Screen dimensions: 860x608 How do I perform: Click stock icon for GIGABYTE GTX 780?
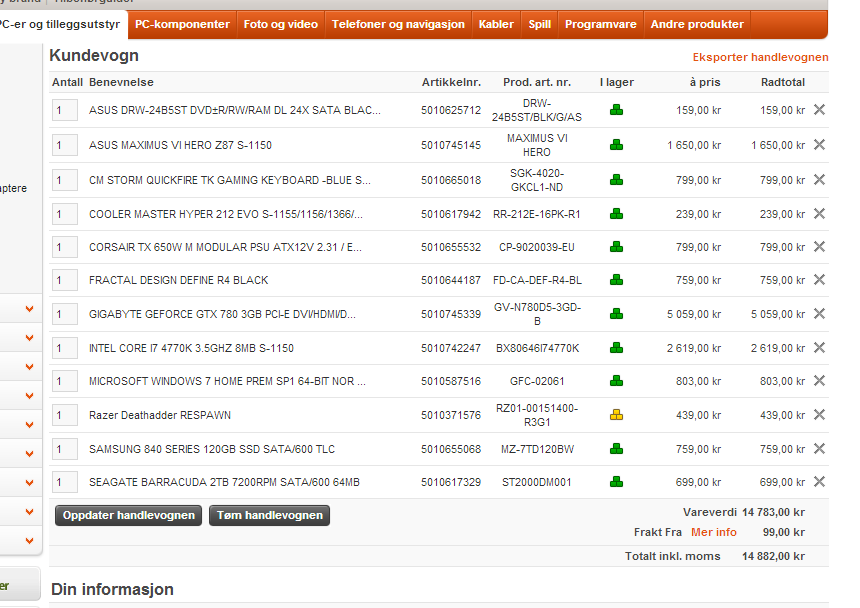(616, 314)
